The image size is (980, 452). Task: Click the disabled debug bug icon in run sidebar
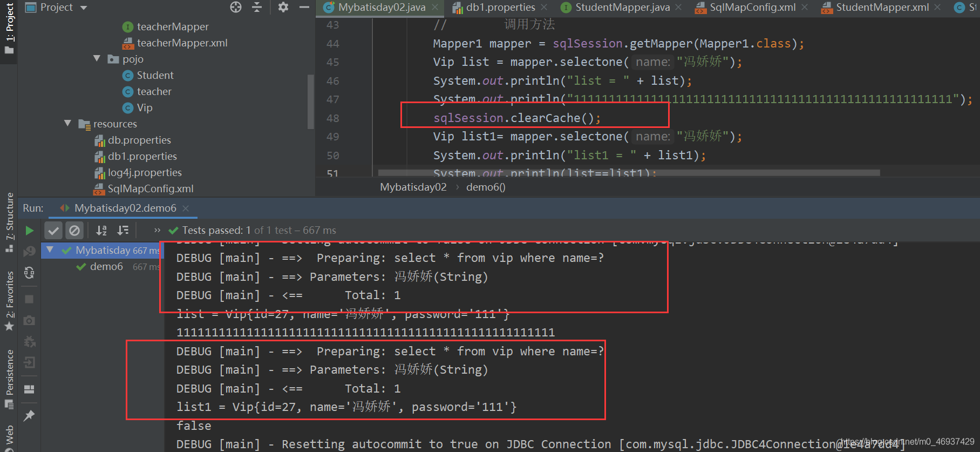point(29,342)
